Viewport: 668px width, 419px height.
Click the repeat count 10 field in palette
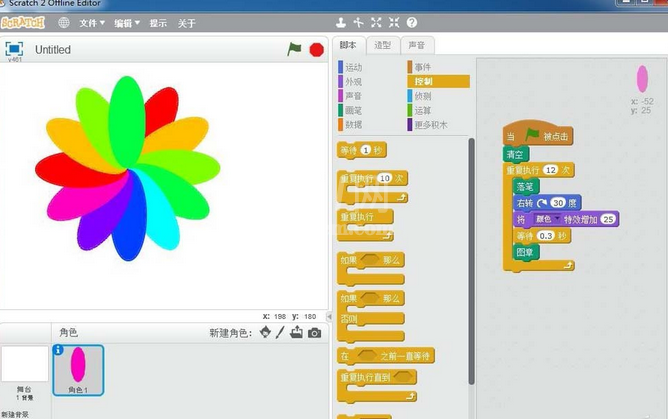click(x=384, y=178)
